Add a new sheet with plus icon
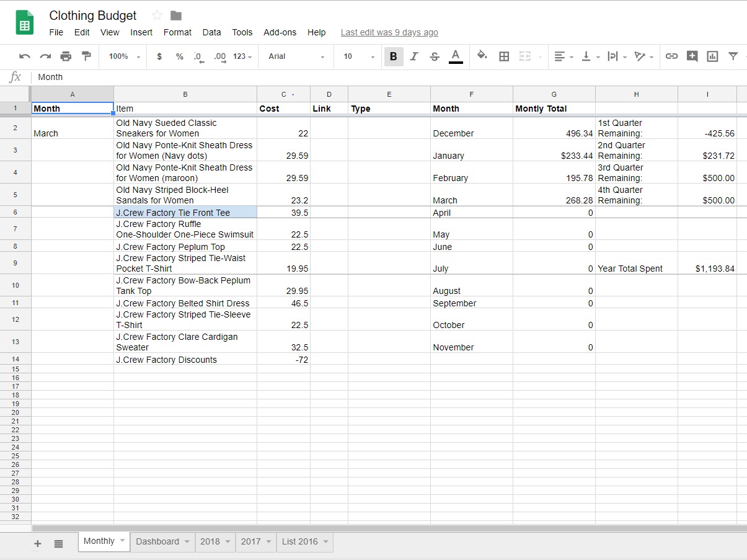Screen dimensions: 747x560 click(x=37, y=543)
